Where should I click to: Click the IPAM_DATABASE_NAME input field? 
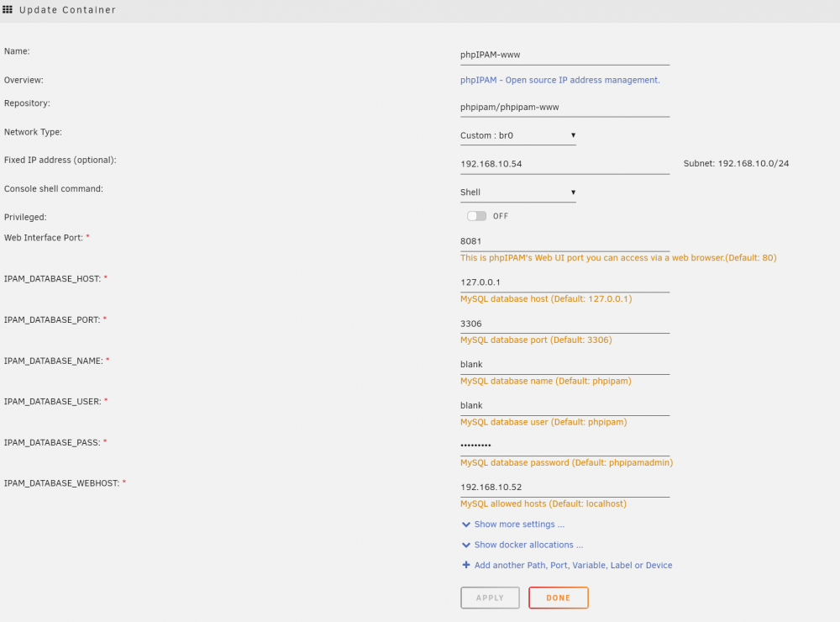[564, 365]
